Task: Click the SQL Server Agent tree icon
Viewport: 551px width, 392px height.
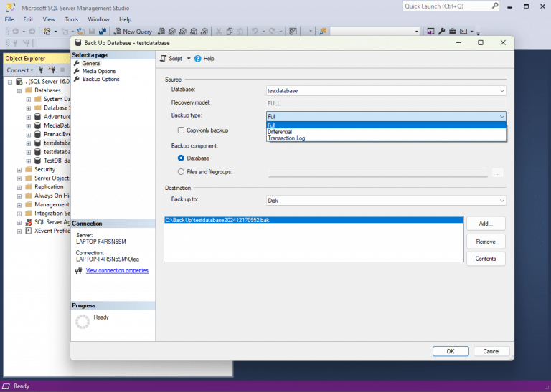Action: click(29, 222)
